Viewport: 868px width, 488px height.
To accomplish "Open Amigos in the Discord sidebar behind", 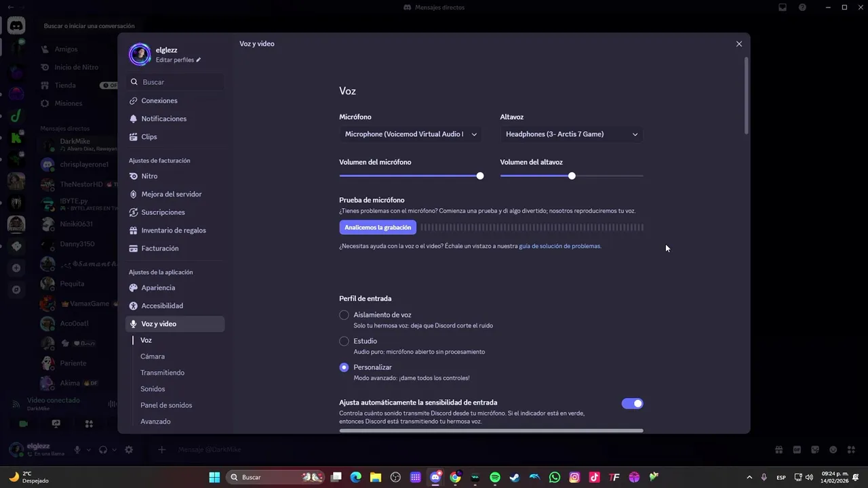I will coord(66,49).
